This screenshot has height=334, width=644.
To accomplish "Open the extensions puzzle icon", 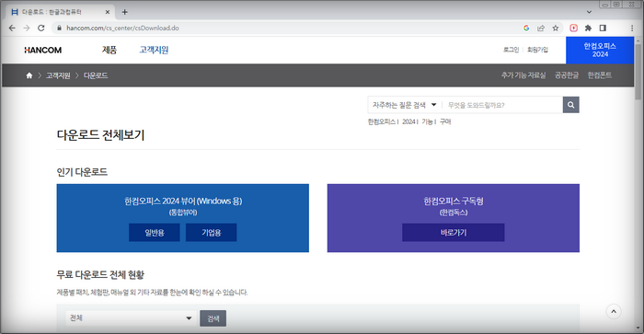I will tap(588, 28).
